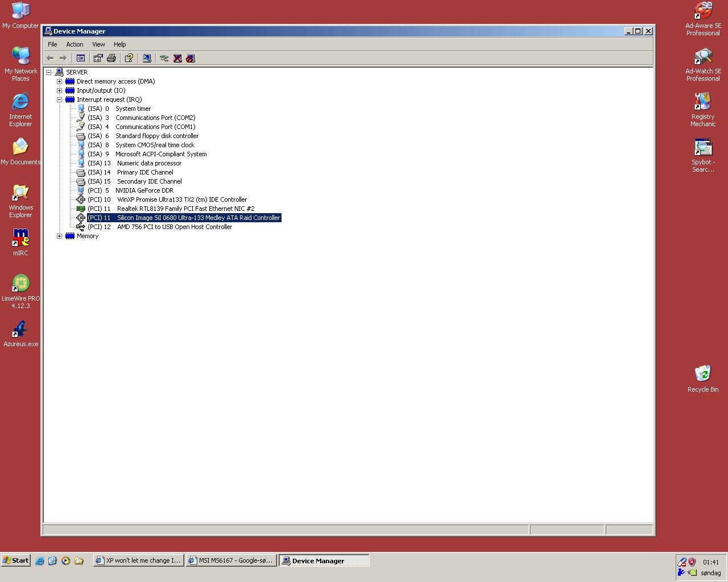Viewport: 728px width, 582px height.
Task: Open the Action menu
Action: (x=75, y=44)
